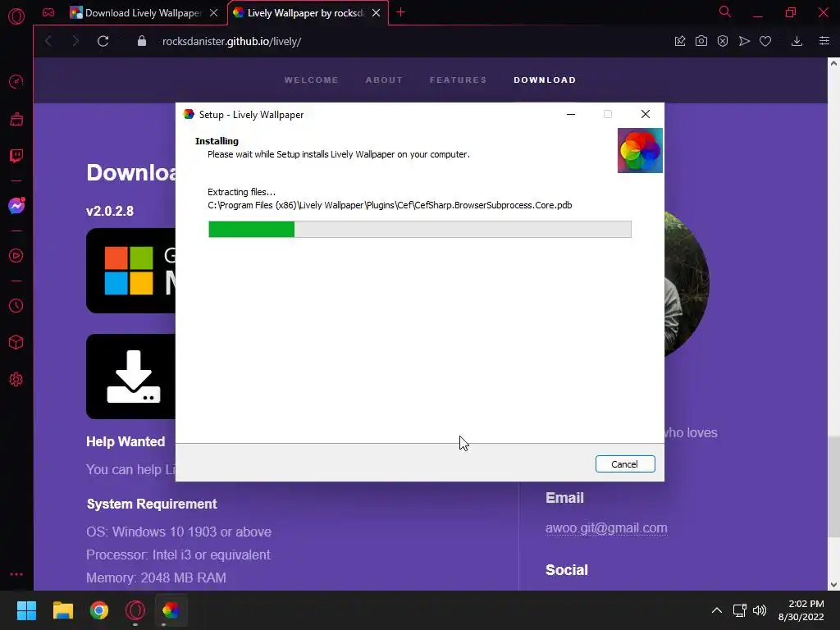Click the Opera GX taskbar icon

tap(135, 610)
